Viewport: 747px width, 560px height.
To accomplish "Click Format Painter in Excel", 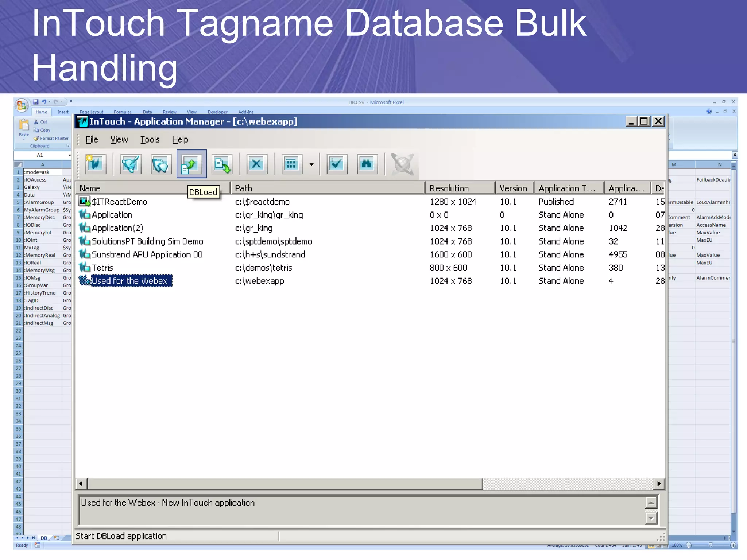I will point(51,139).
